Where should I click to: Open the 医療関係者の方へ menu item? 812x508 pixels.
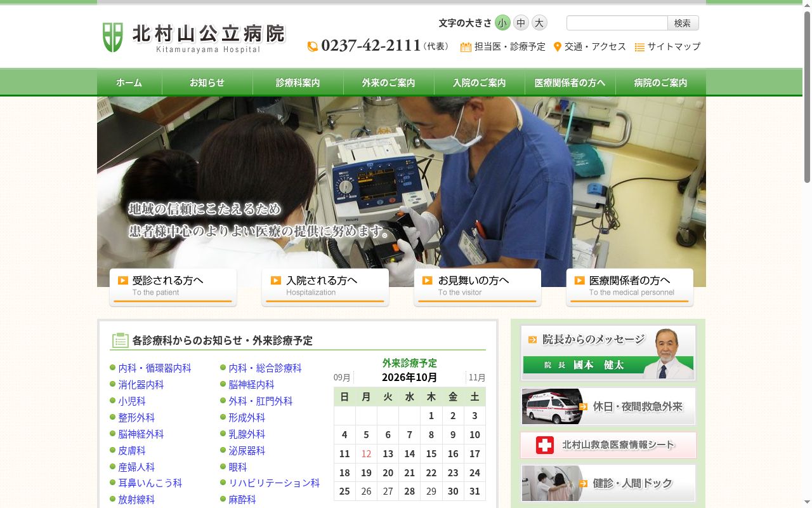(570, 83)
